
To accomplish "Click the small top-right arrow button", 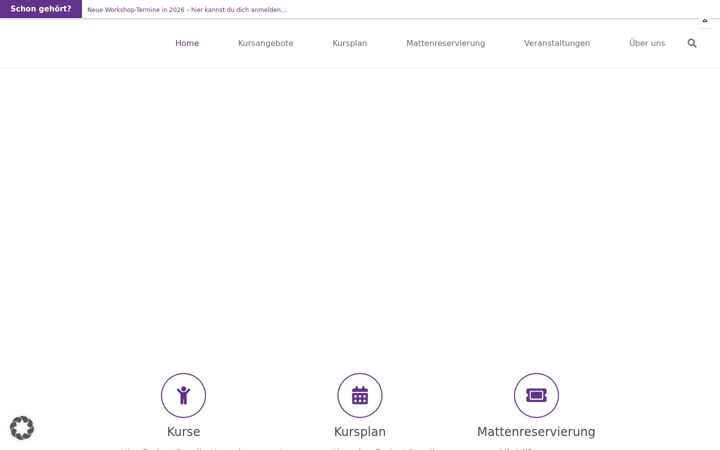I will tap(705, 21).
